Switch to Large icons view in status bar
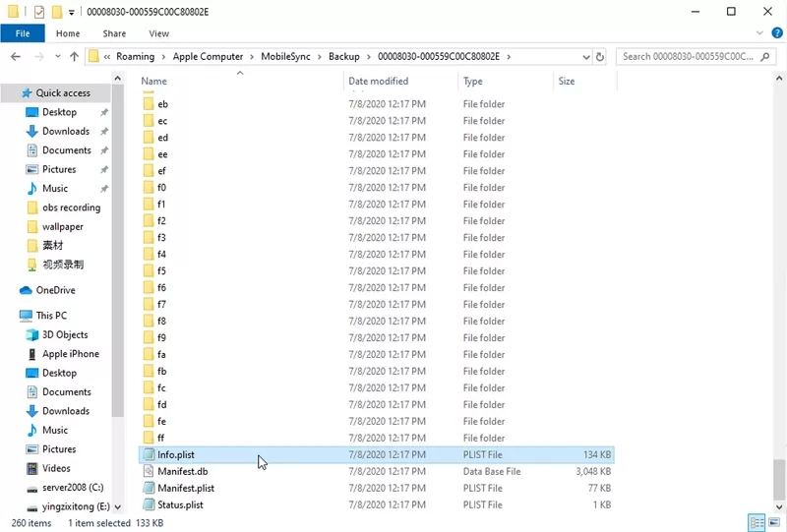The height and width of the screenshot is (532, 787). [774, 522]
